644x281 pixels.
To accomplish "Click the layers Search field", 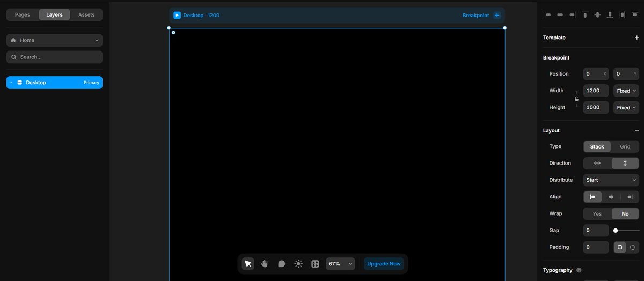I will [54, 57].
